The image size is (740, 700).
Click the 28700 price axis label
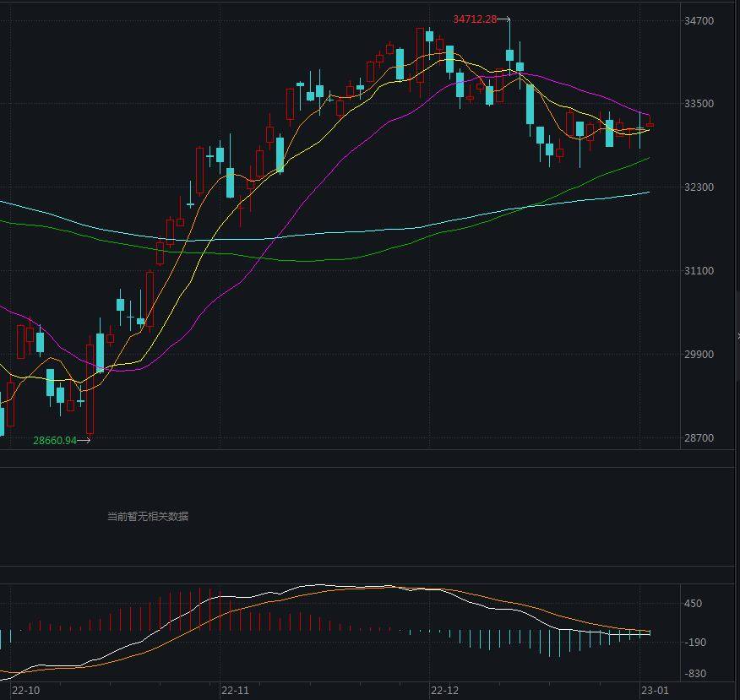(699, 437)
